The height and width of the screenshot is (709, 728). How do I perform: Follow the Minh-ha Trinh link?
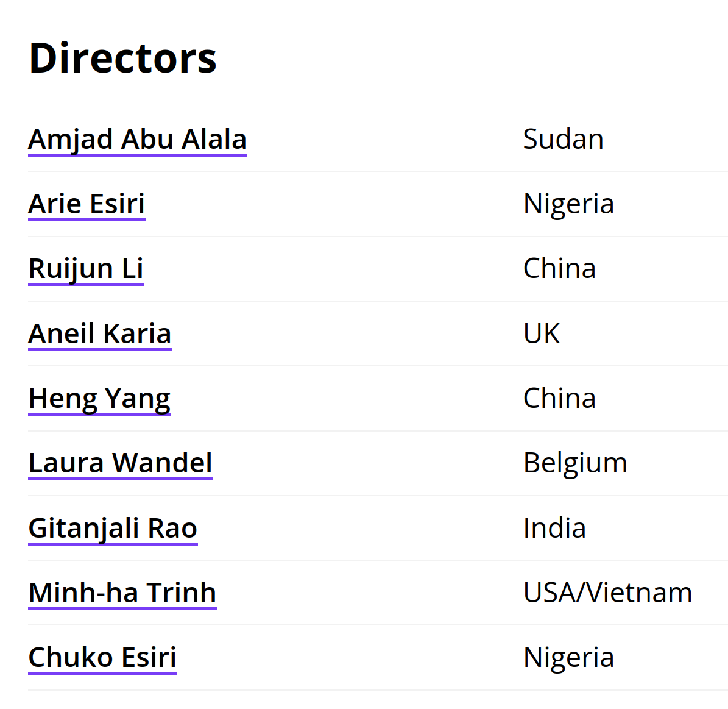pyautogui.click(x=122, y=593)
